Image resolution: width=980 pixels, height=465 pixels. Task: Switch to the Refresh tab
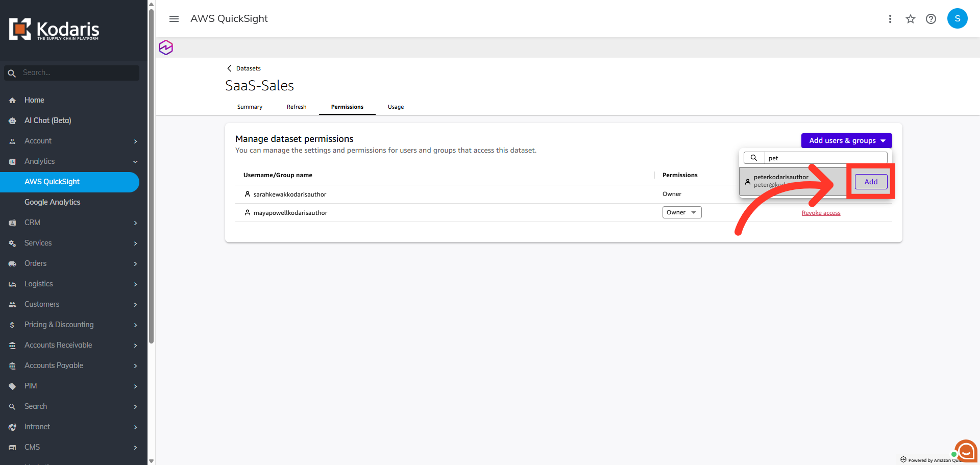[x=297, y=107]
